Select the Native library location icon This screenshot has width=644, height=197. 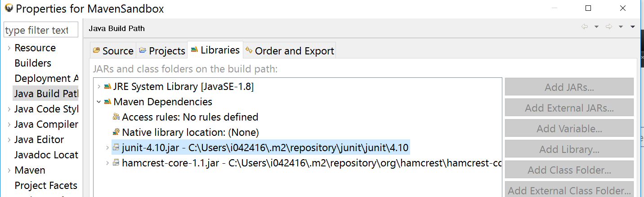tap(116, 132)
